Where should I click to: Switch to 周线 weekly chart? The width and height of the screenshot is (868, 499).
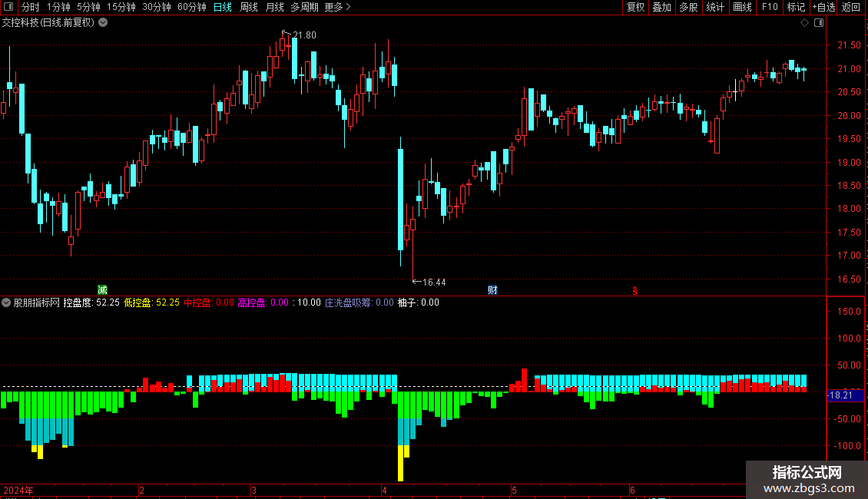click(x=249, y=7)
